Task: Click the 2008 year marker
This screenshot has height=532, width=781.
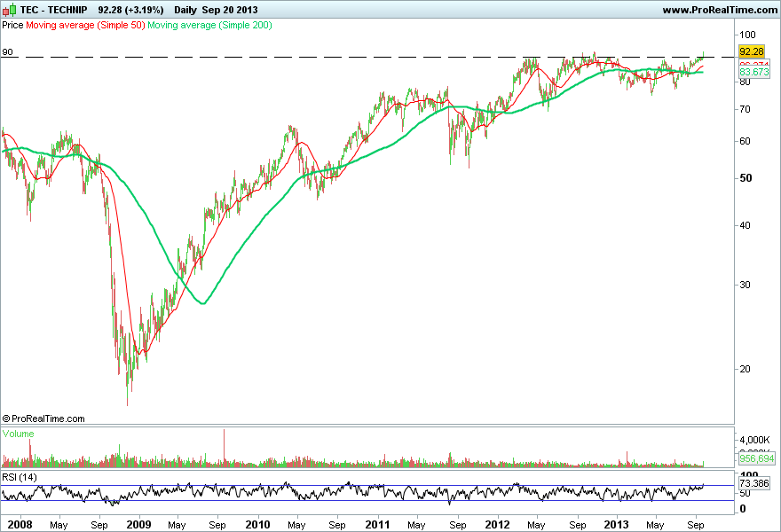Action: click(20, 525)
